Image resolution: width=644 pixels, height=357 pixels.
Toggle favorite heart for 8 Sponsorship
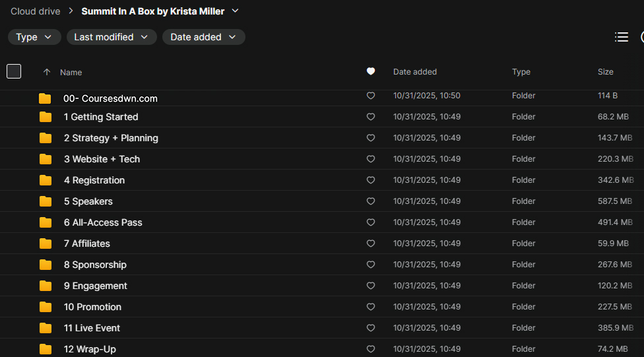[x=371, y=265]
